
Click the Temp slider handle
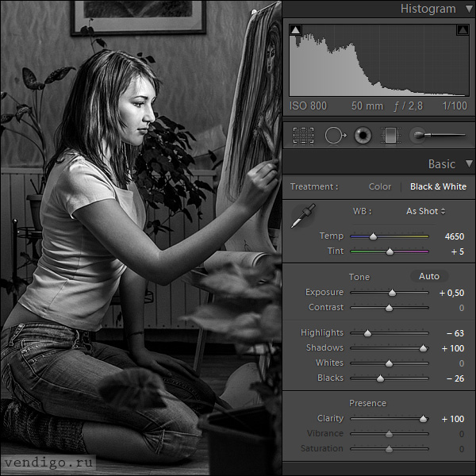pos(373,236)
